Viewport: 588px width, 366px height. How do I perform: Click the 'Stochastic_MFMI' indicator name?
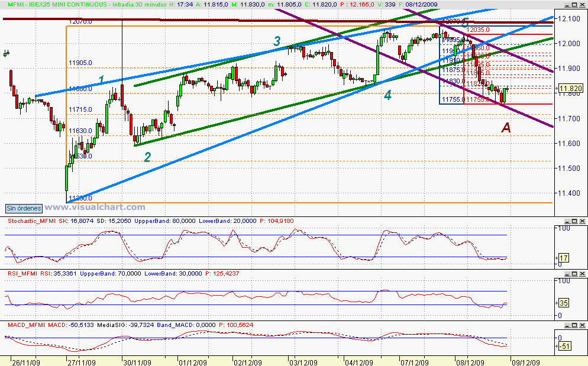32,221
